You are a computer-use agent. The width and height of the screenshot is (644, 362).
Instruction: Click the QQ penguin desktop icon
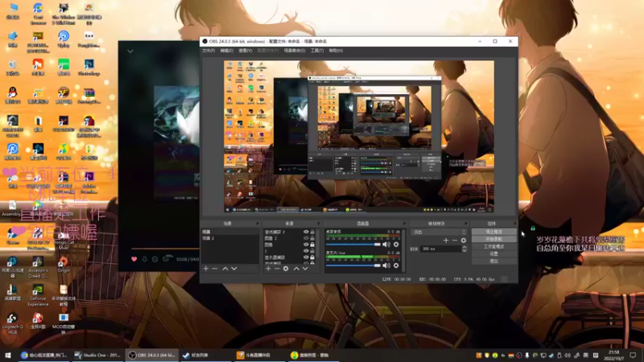tap(13, 95)
